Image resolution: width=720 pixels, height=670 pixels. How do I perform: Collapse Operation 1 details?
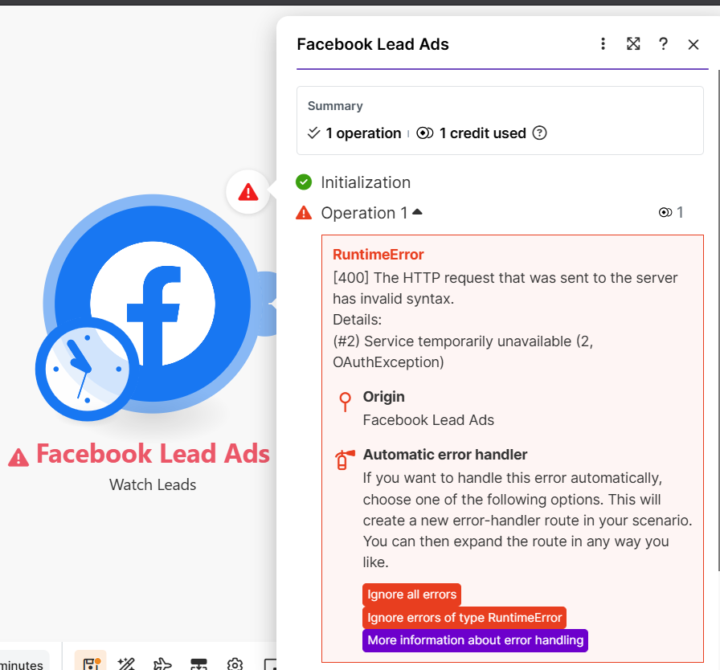click(417, 212)
